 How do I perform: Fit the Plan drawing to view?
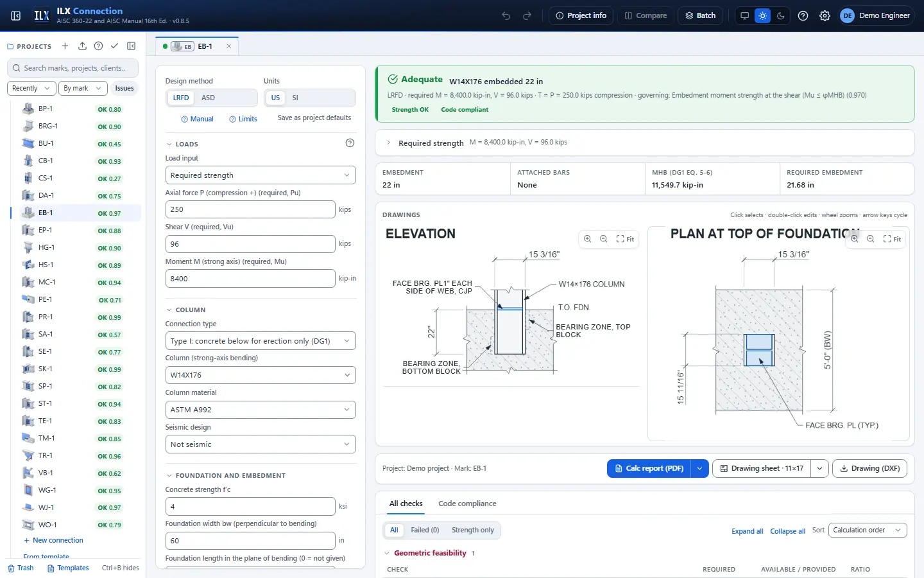893,239
